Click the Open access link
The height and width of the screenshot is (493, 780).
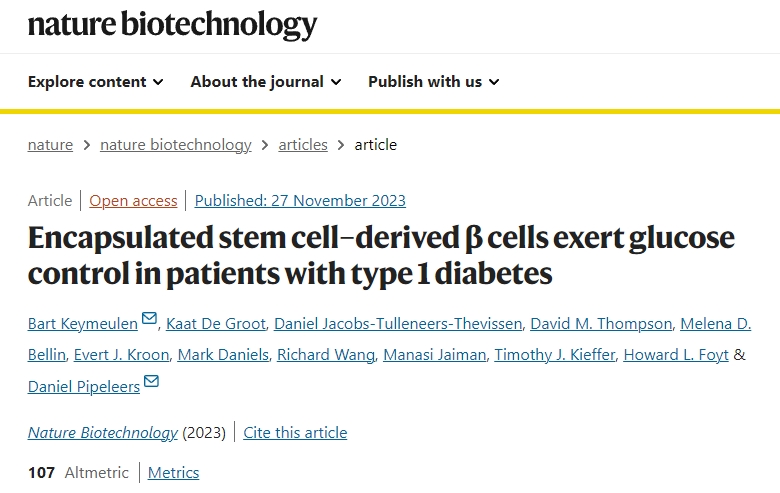(133, 201)
